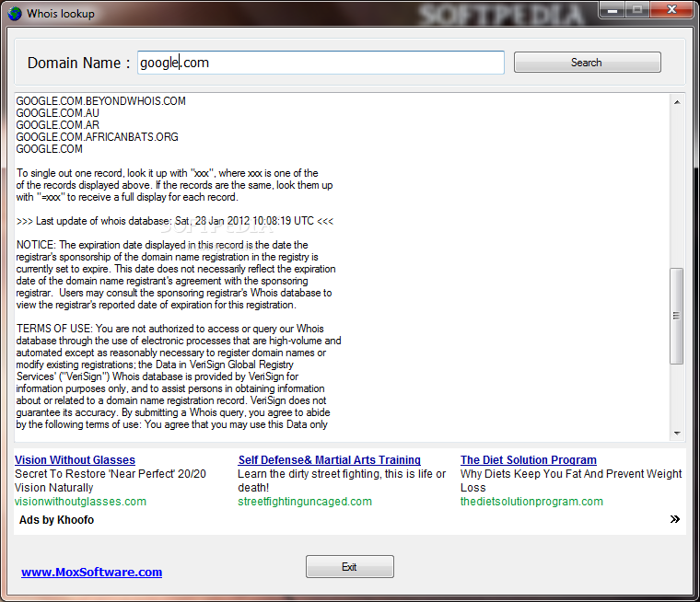The image size is (700, 602).
Task: Click the results scrollbar down arrow
Action: click(x=677, y=434)
